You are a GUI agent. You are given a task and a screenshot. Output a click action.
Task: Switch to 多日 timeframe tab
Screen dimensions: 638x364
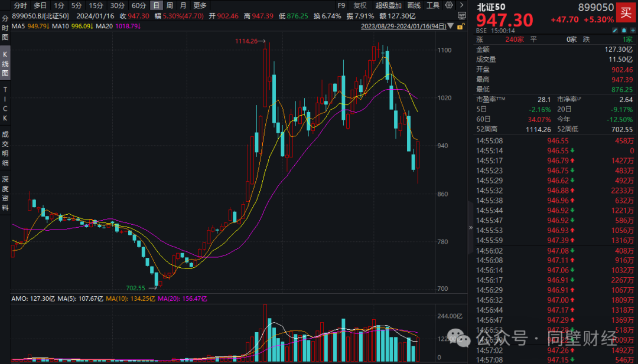[40, 5]
